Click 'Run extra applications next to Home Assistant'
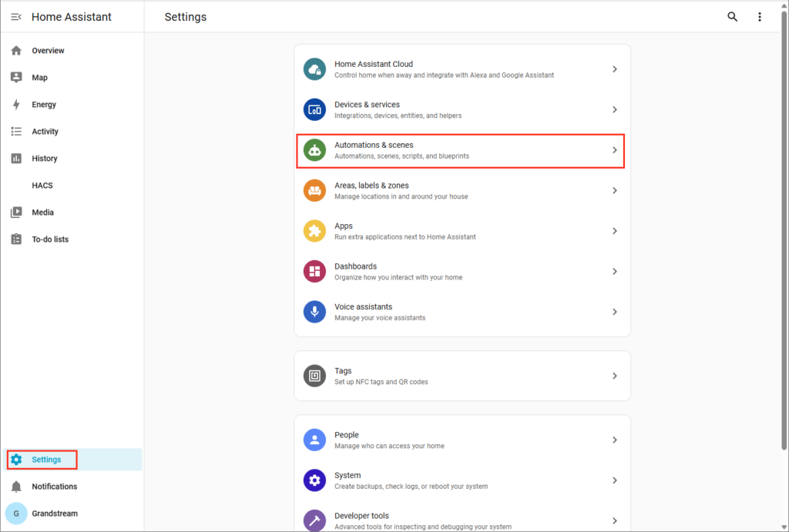 tap(405, 237)
